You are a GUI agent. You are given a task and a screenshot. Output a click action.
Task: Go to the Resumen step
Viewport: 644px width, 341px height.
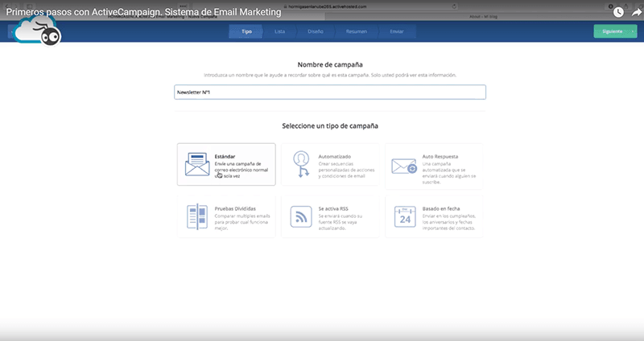click(356, 31)
